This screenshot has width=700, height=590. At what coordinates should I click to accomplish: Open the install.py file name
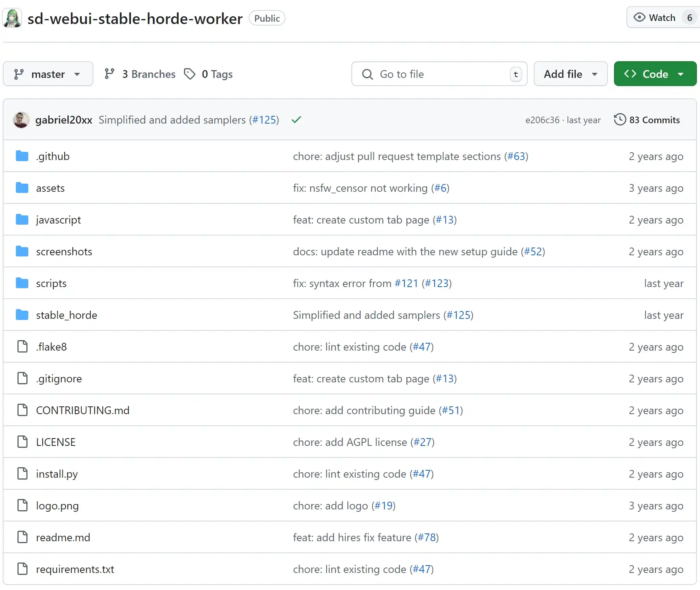tap(57, 474)
